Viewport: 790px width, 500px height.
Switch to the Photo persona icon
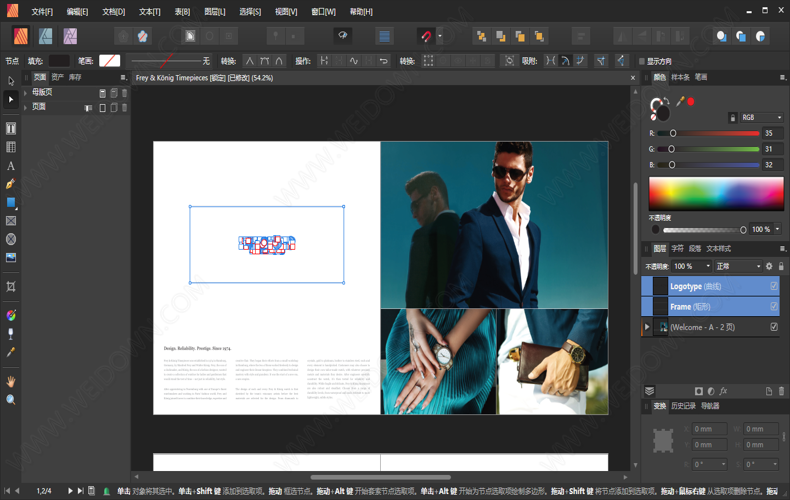pos(70,36)
